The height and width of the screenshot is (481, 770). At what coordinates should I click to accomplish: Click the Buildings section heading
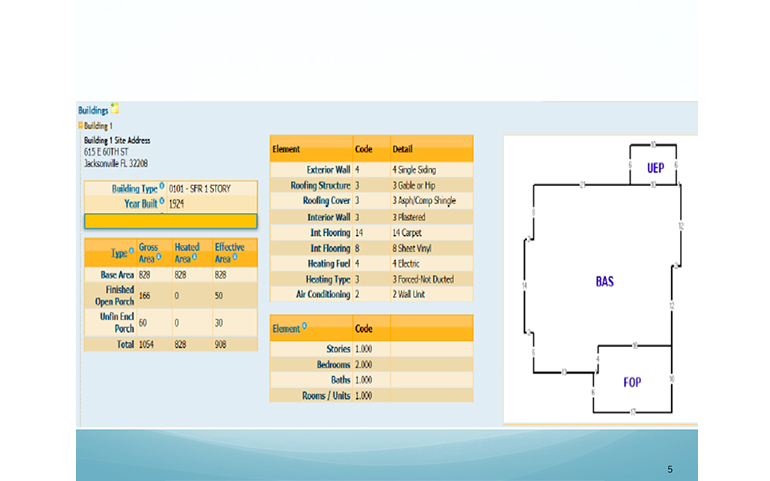[93, 109]
